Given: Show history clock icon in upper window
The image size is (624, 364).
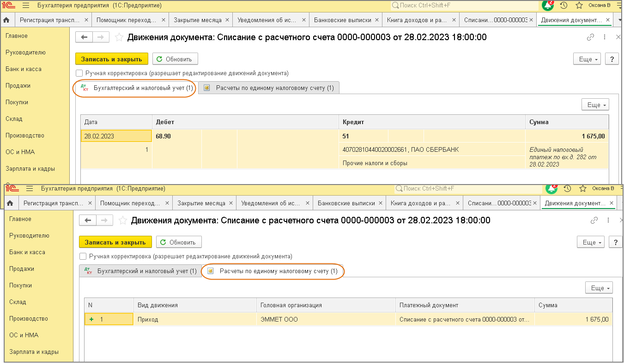Looking at the screenshot, I should point(563,6).
